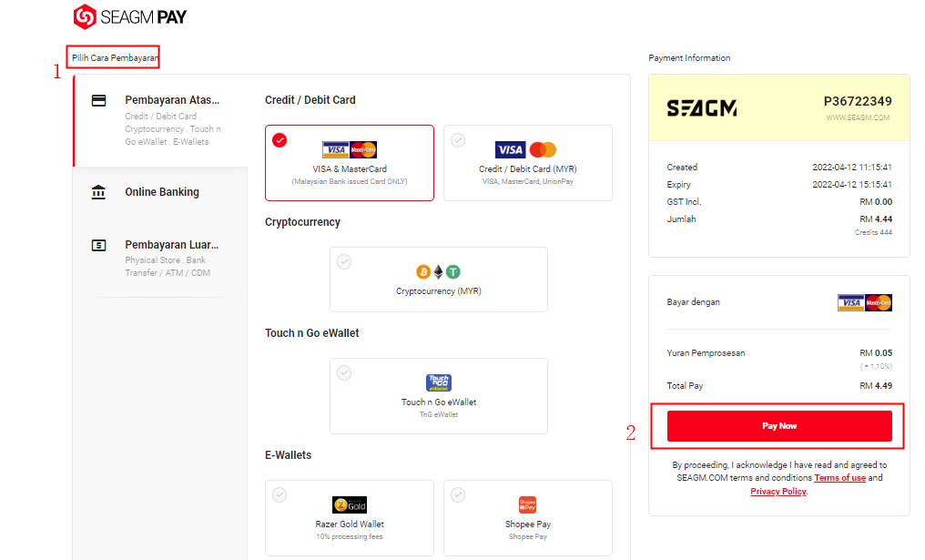
Task: Click the Credit / Debit Card section heading
Action: click(x=310, y=100)
